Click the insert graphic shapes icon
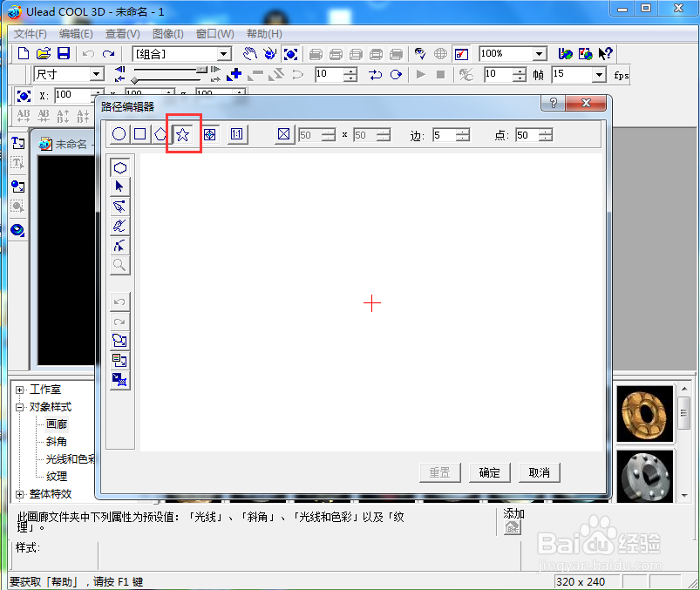Viewport: 700px width, 590px height. (17, 186)
